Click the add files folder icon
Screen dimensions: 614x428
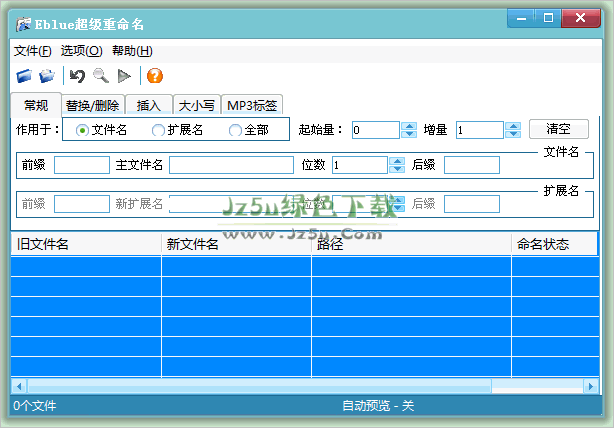pyautogui.click(x=24, y=76)
